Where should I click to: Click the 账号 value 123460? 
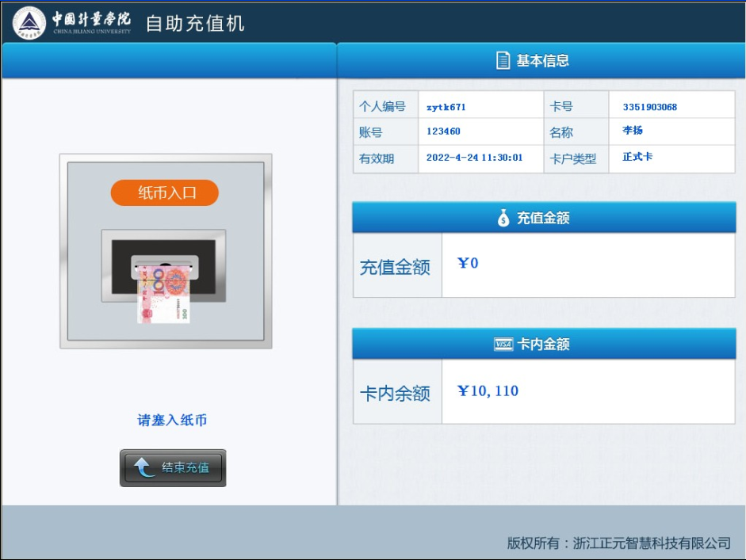(443, 131)
